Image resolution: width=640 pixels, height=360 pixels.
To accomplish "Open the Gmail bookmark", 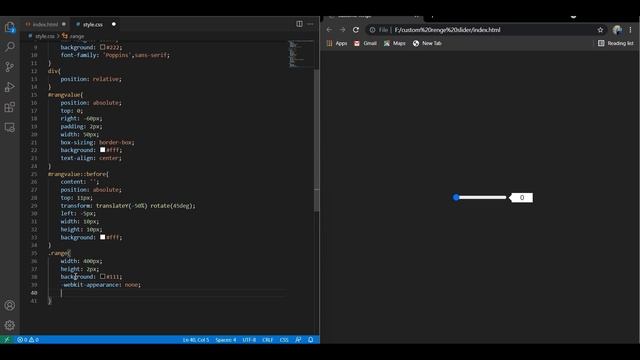I will click(365, 43).
